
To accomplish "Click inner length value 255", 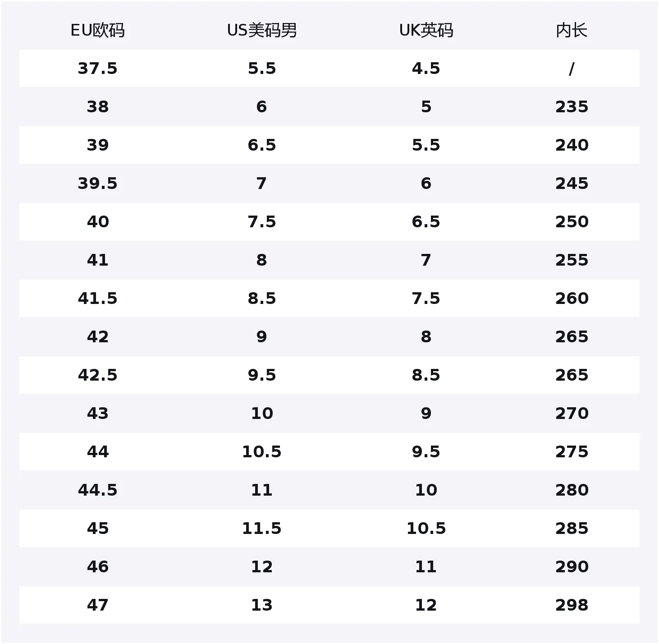I will tap(572, 260).
